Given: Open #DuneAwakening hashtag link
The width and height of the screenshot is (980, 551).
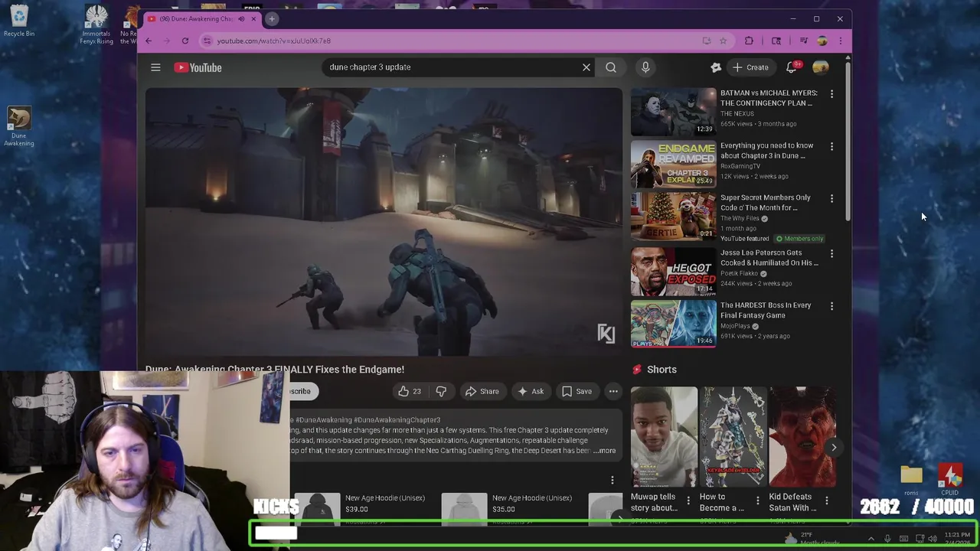Looking at the screenshot, I should (322, 420).
